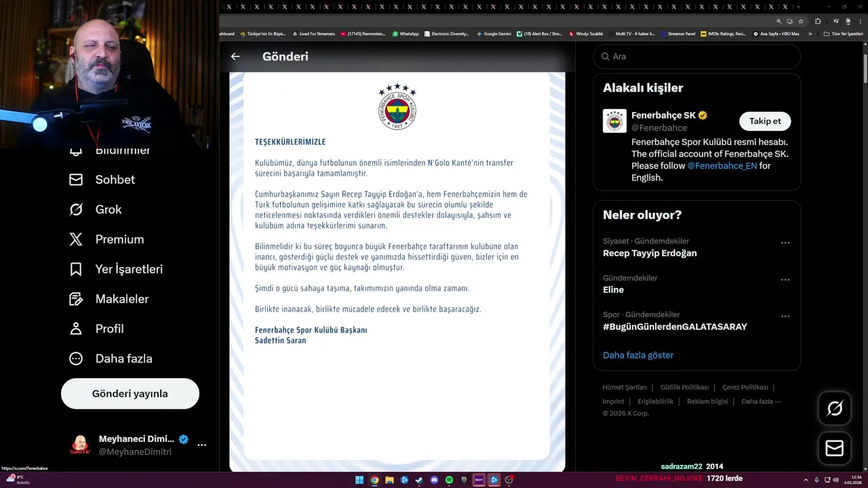868x488 pixels.
Task: Open the Eline trending topic
Action: click(613, 290)
